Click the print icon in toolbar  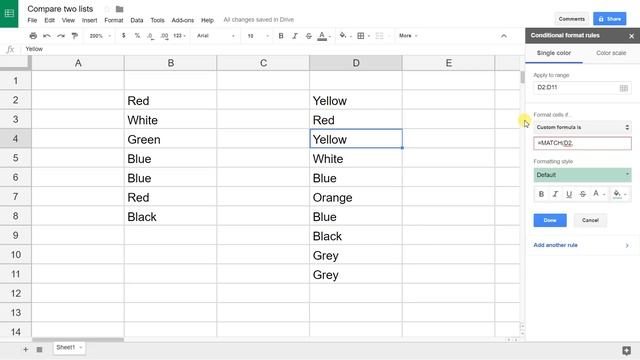point(33,36)
